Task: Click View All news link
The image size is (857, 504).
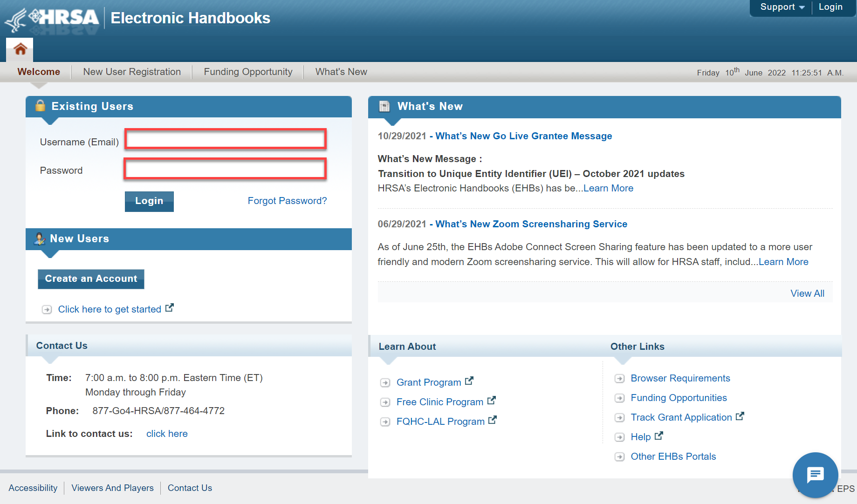Action: (807, 293)
